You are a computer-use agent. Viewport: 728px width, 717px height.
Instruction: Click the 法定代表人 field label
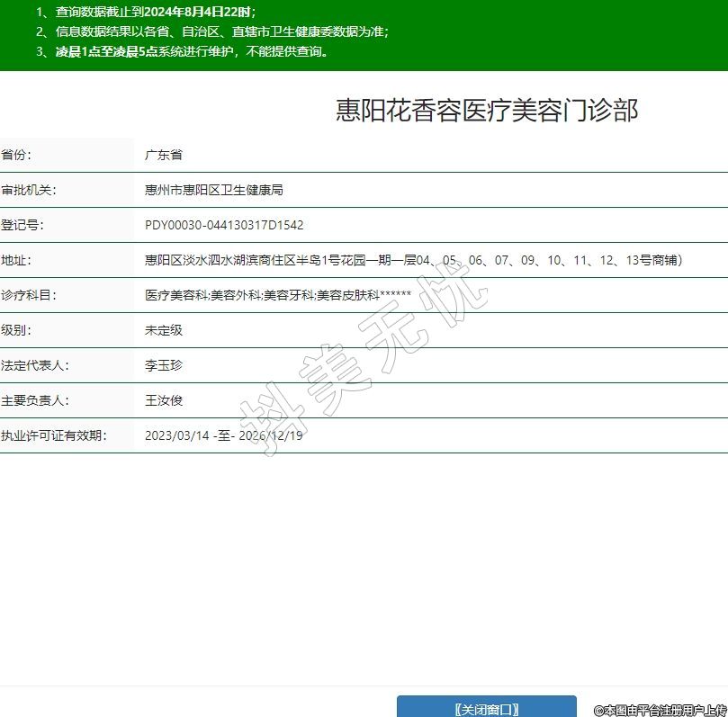tap(35, 365)
